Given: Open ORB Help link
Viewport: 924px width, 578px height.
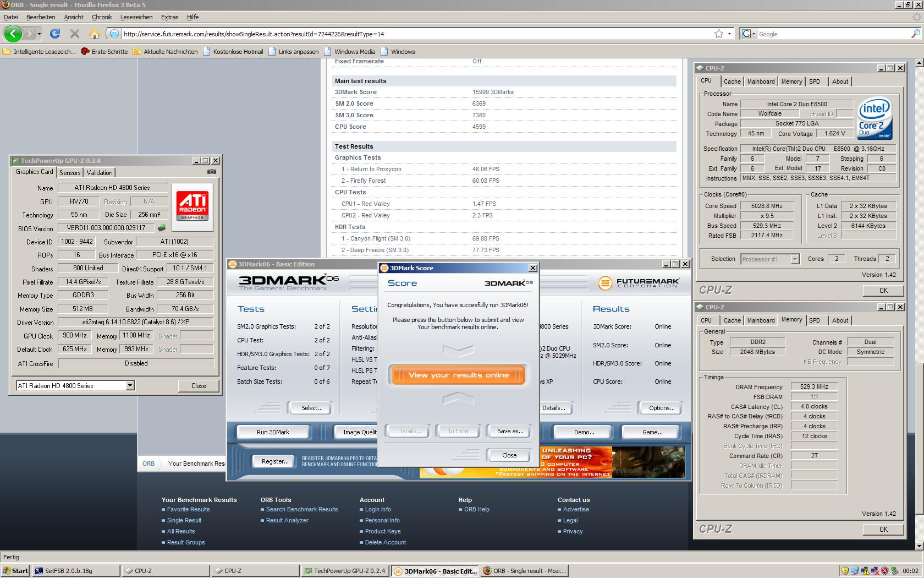Looking at the screenshot, I should 476,509.
